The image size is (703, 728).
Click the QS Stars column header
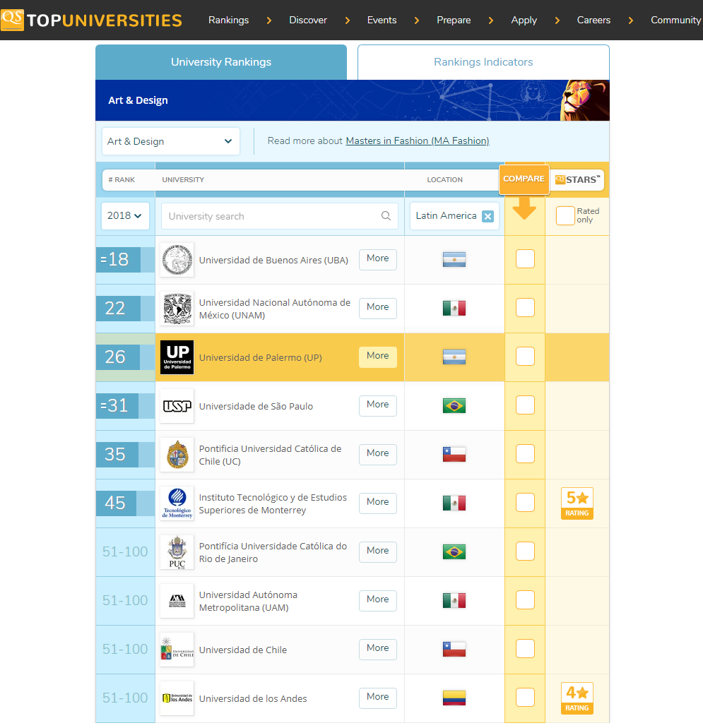click(577, 179)
